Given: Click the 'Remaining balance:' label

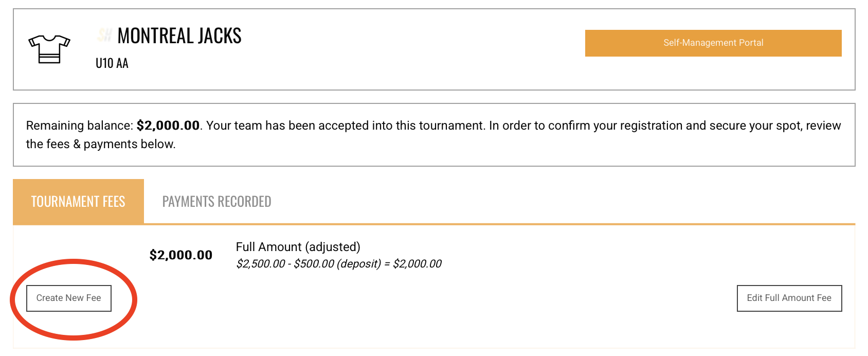Looking at the screenshot, I should 80,126.
